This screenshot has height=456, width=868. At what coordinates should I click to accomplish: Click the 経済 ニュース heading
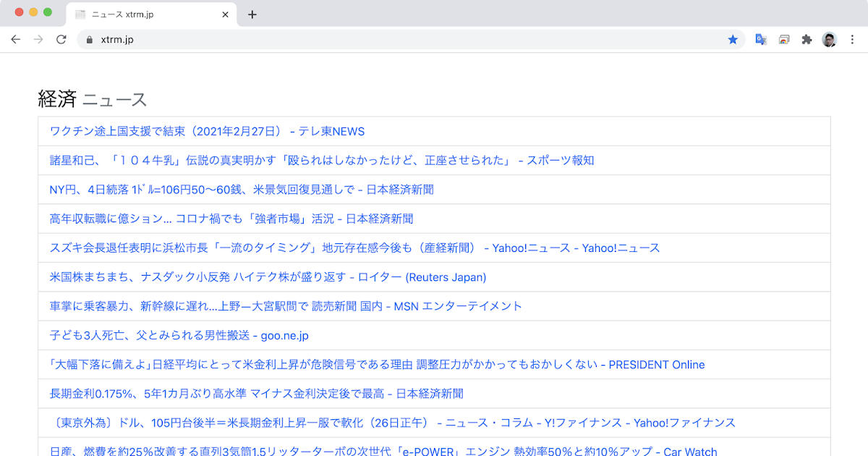pos(92,99)
